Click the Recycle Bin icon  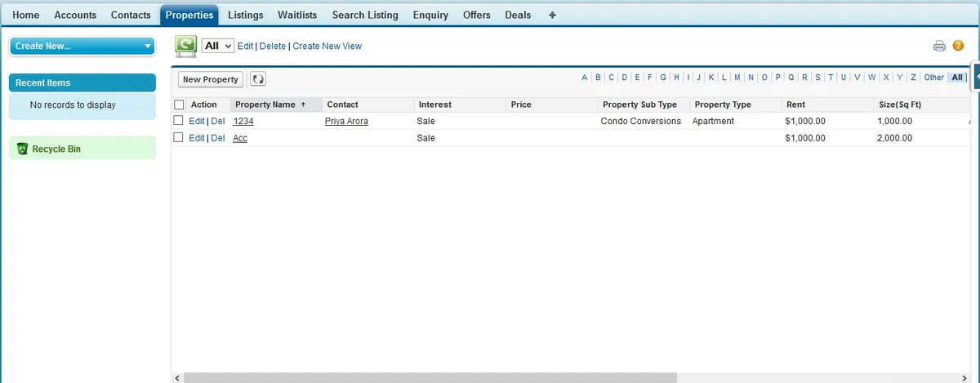[22, 149]
